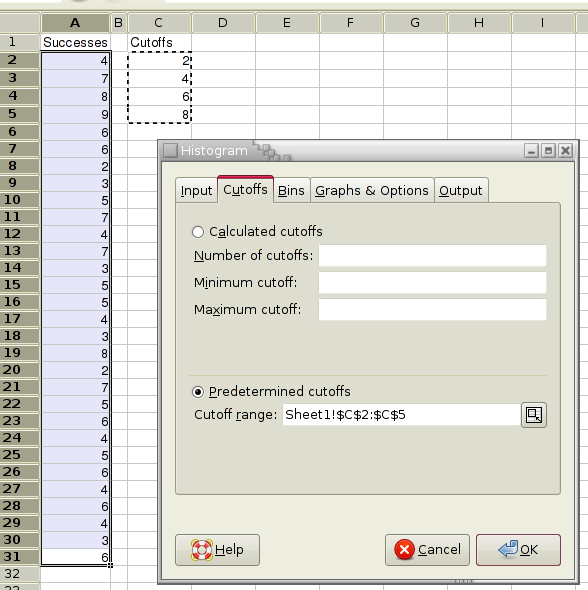Click the Number of cutoffs field
Screen dimensions: 588x590
tap(432, 255)
